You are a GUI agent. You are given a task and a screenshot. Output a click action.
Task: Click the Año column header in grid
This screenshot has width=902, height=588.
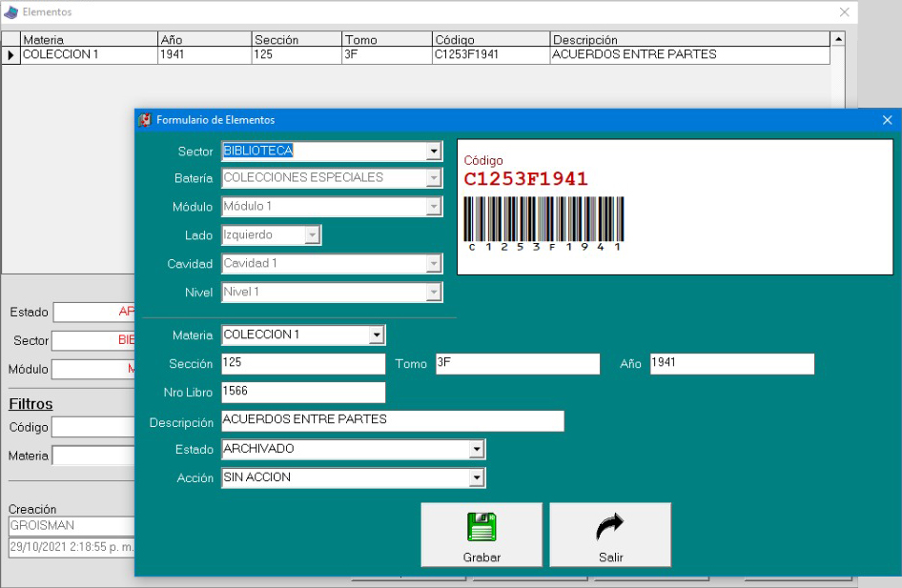click(205, 39)
